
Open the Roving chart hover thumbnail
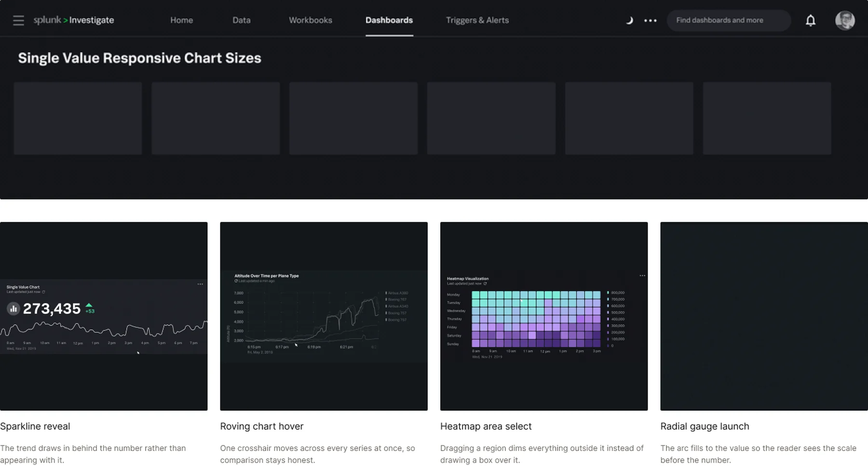(324, 316)
